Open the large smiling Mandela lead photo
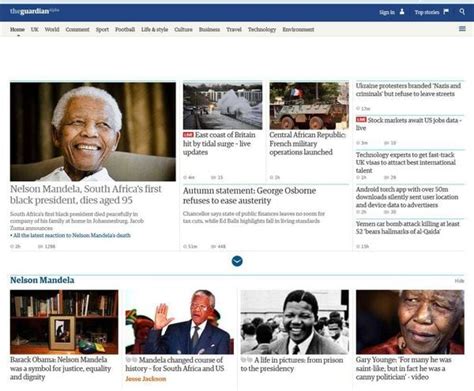The image size is (474, 391). [93, 132]
